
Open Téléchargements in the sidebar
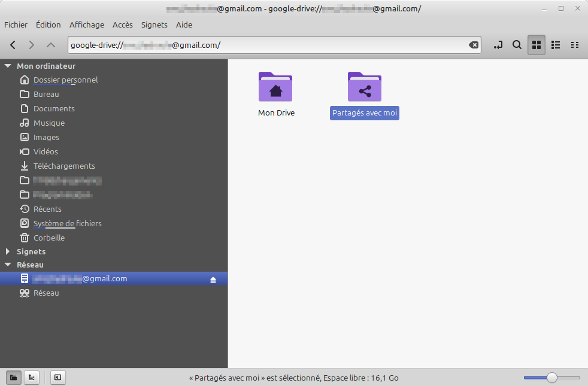click(x=64, y=166)
